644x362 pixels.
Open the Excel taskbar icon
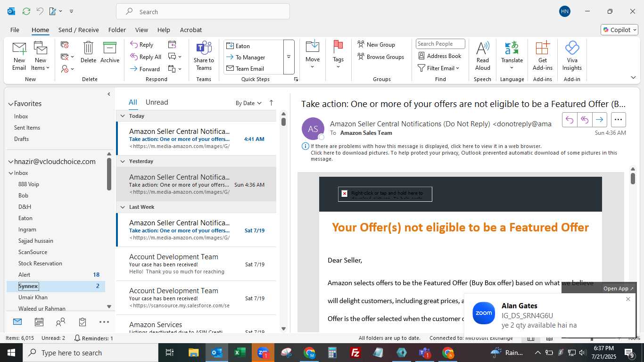pyautogui.click(x=240, y=353)
